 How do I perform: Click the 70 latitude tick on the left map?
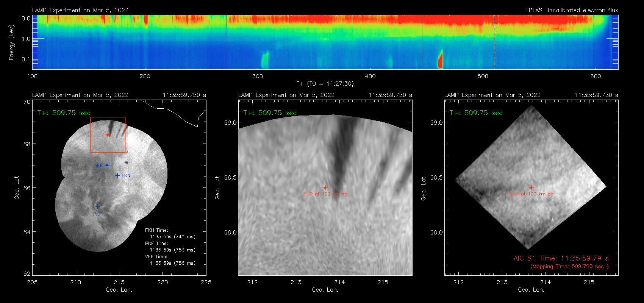click(x=27, y=102)
